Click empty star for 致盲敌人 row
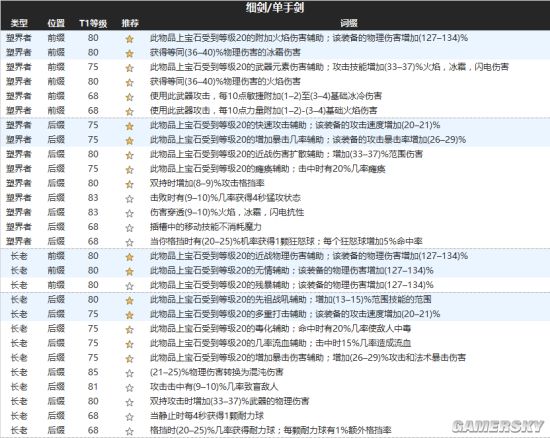The width and height of the screenshot is (550, 438). click(129, 388)
